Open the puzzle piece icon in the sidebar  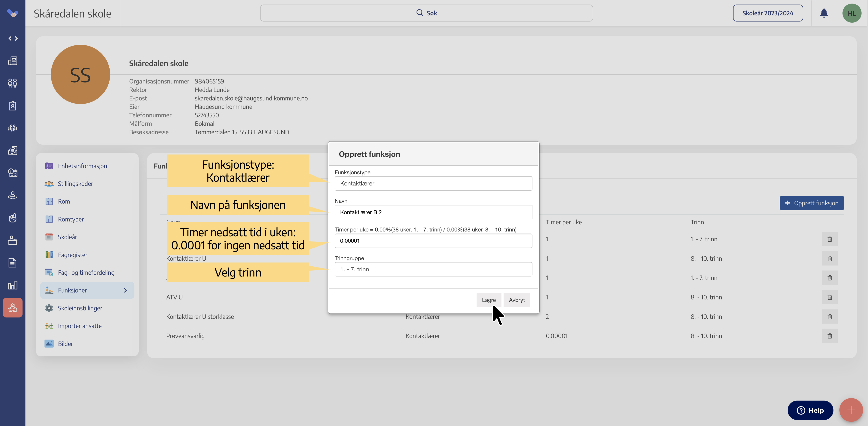(x=13, y=150)
